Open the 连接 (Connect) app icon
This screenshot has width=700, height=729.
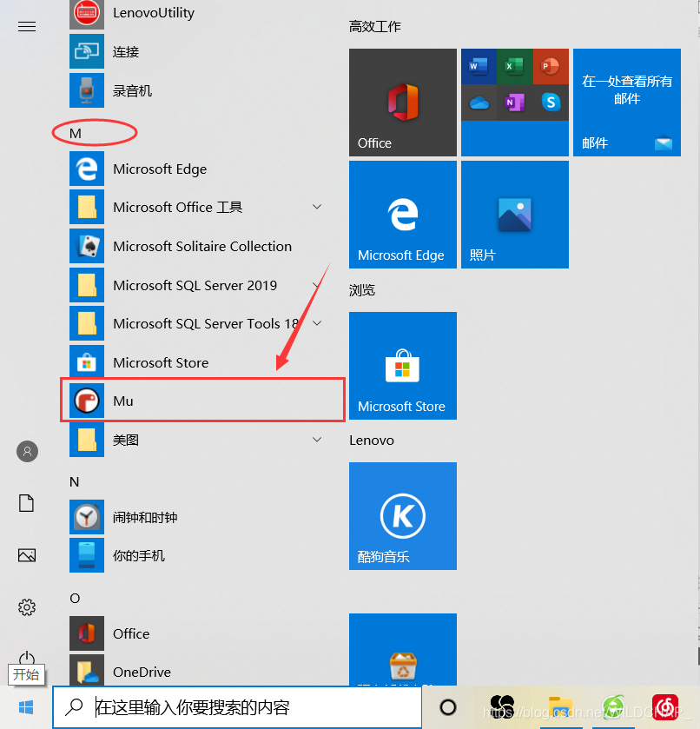click(x=87, y=51)
